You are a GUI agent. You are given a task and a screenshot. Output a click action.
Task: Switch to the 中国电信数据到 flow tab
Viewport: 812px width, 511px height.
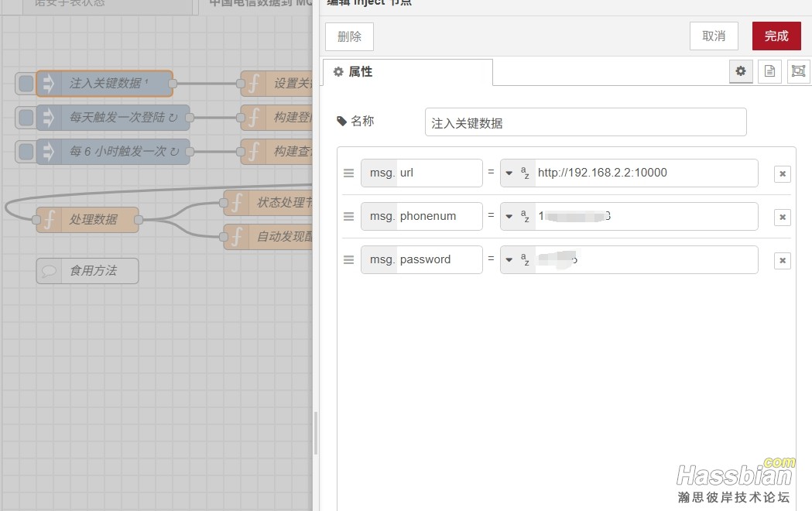[x=255, y=5]
